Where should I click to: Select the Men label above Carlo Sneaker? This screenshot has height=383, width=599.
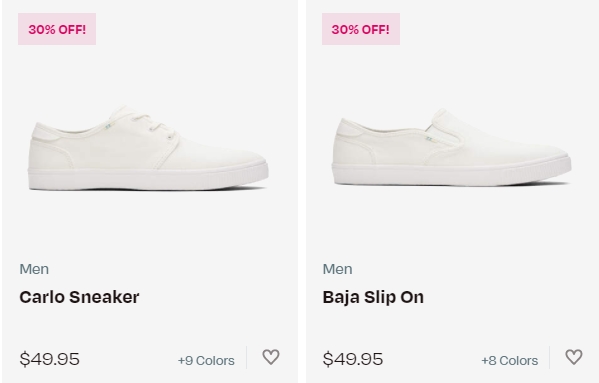click(x=34, y=269)
